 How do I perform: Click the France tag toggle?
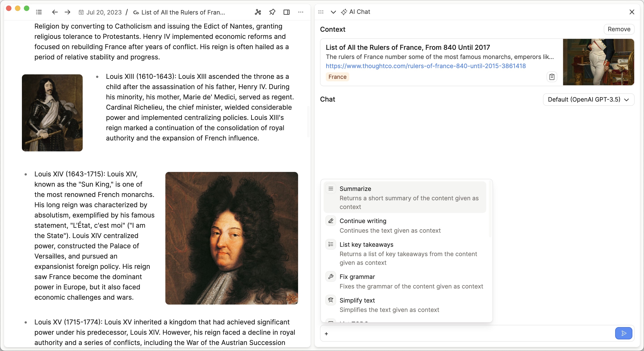(x=337, y=77)
